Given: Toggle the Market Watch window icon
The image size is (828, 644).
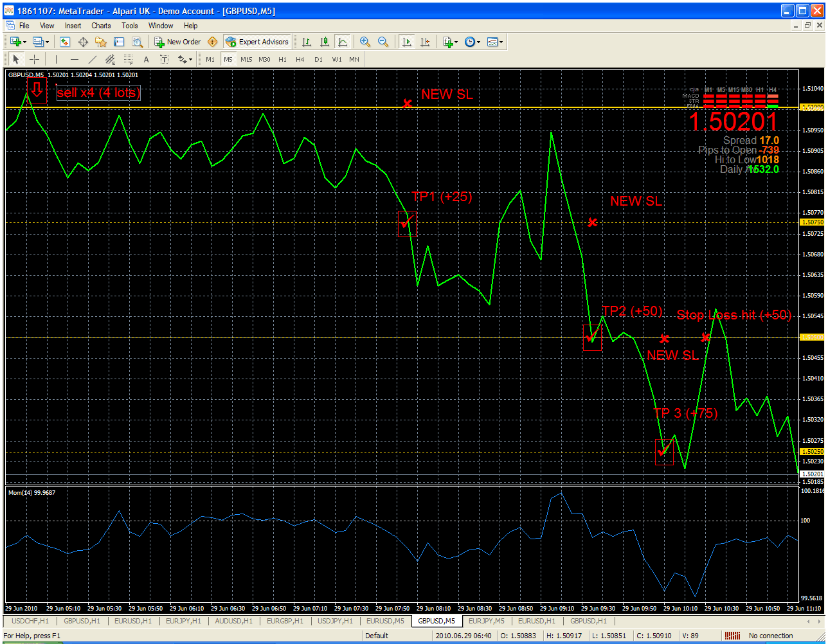Looking at the screenshot, I should (x=65, y=42).
